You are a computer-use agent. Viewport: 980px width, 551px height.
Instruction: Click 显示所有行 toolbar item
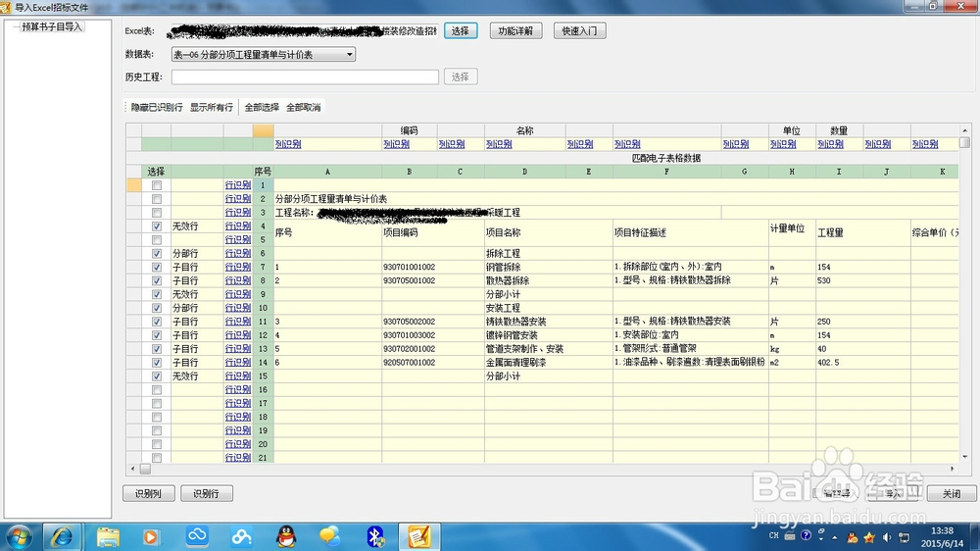click(212, 108)
